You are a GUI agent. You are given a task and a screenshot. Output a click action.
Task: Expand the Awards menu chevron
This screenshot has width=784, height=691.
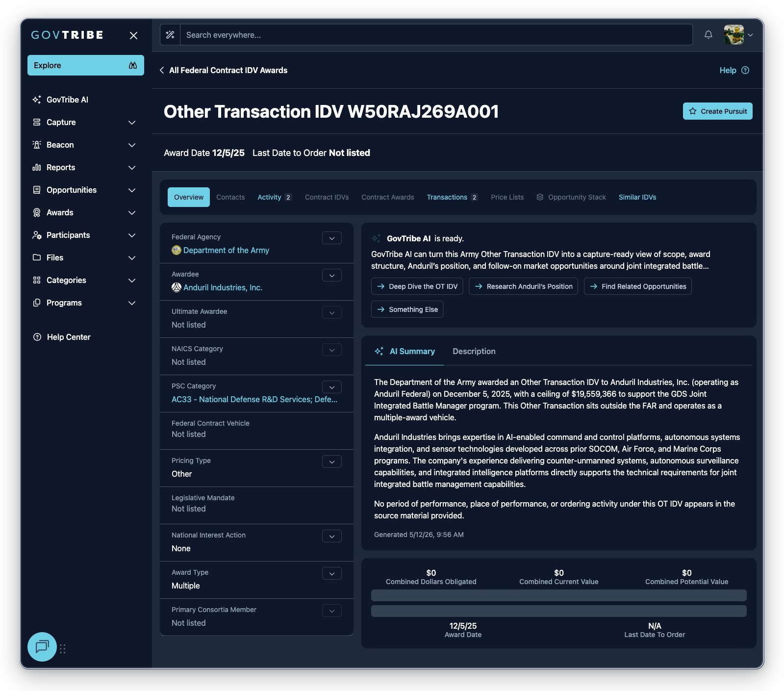132,212
